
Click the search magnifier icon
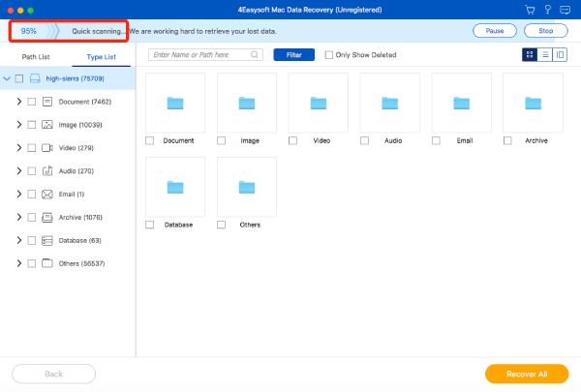pyautogui.click(x=254, y=54)
